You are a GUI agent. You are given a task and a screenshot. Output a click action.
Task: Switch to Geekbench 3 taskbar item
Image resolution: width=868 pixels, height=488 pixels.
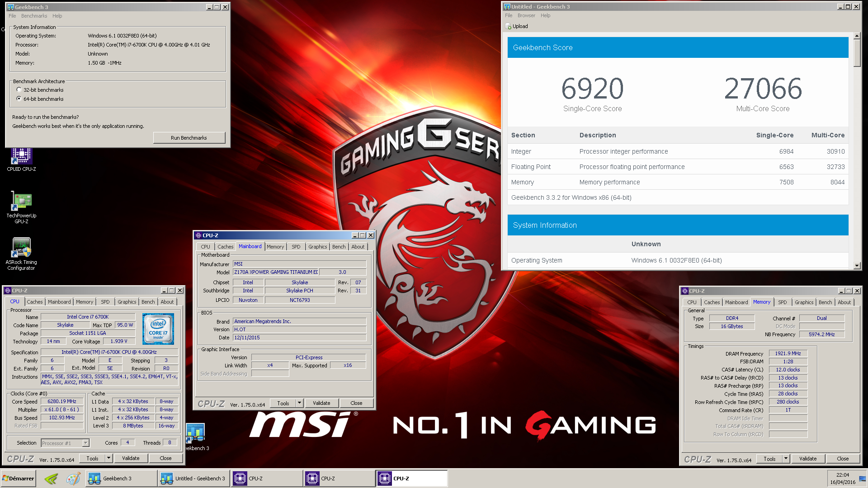point(121,479)
